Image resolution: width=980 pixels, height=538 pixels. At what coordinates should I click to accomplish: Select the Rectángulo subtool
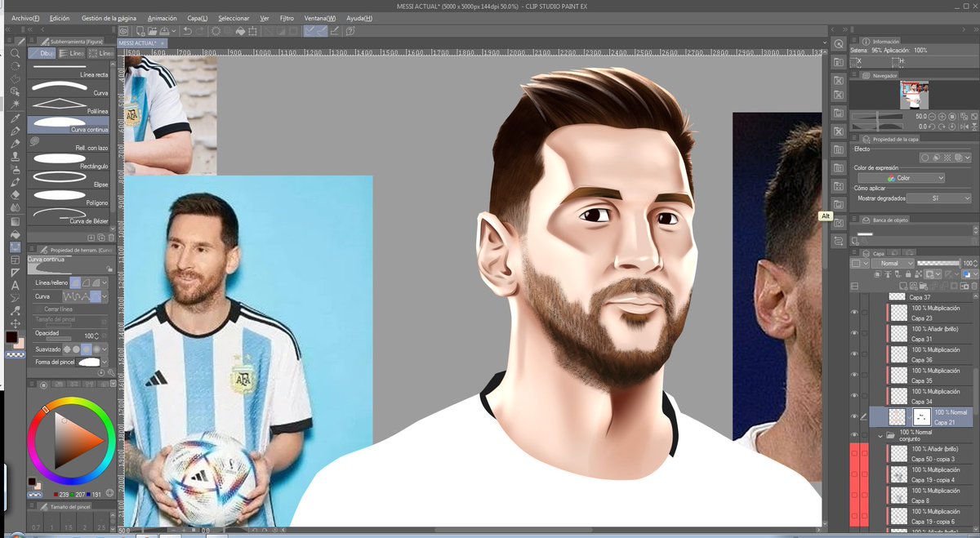pyautogui.click(x=70, y=162)
